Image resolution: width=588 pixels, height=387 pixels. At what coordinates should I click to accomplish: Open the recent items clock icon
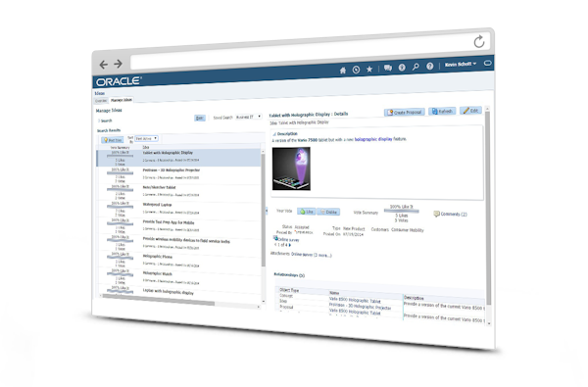click(x=357, y=70)
